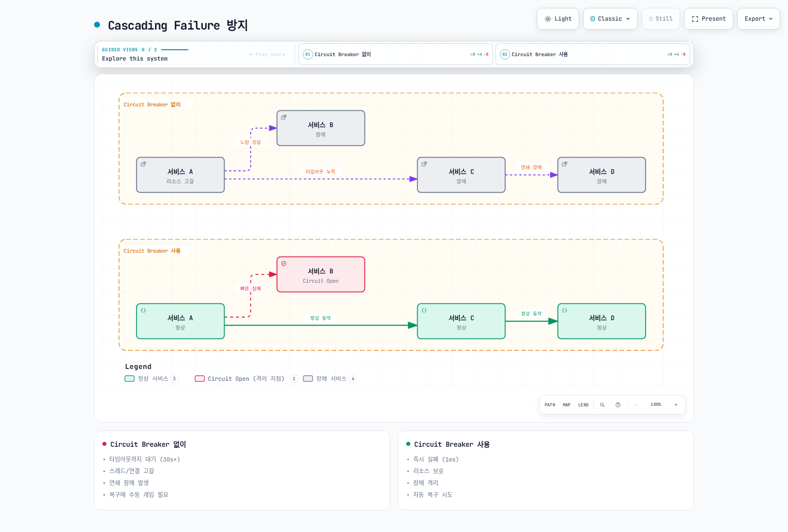788x532 pixels.
Task: Click the 빠른 실패 edge label
Action: (x=250, y=289)
